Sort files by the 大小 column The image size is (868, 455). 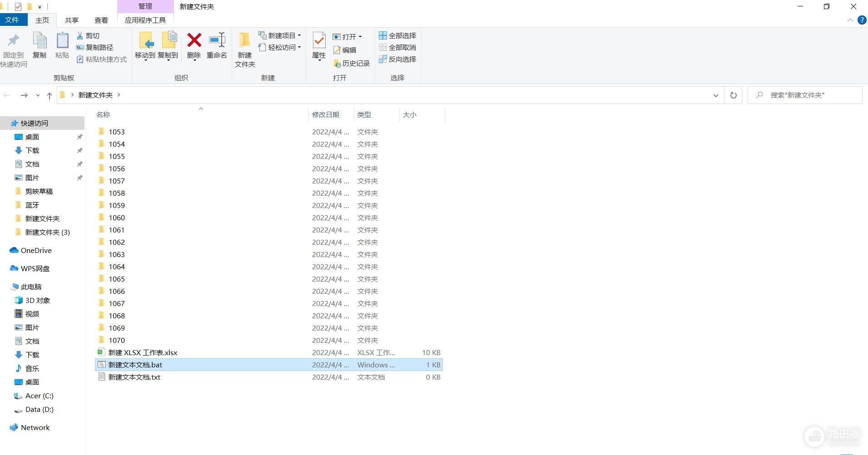pyautogui.click(x=422, y=114)
